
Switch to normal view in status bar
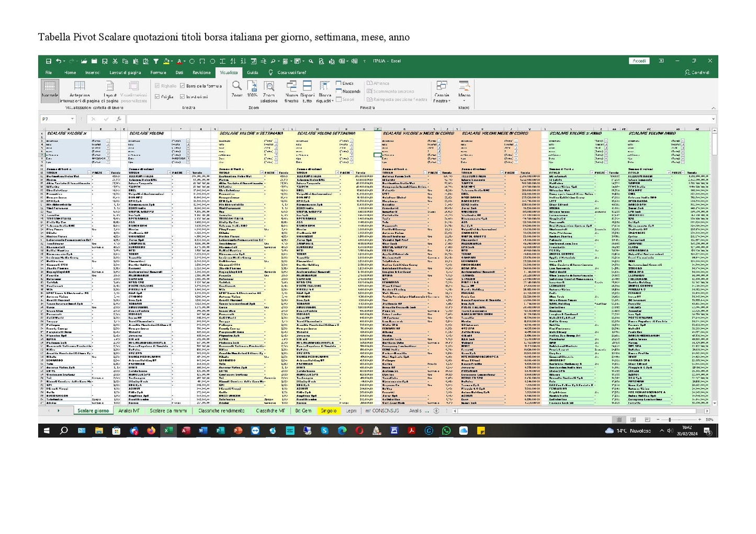619,419
